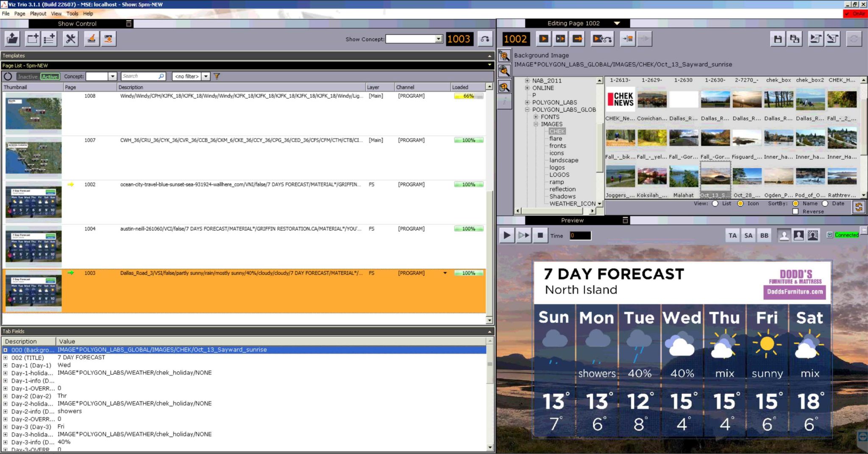868x454 pixels.
Task: Select the create new page icon
Action: (33, 39)
